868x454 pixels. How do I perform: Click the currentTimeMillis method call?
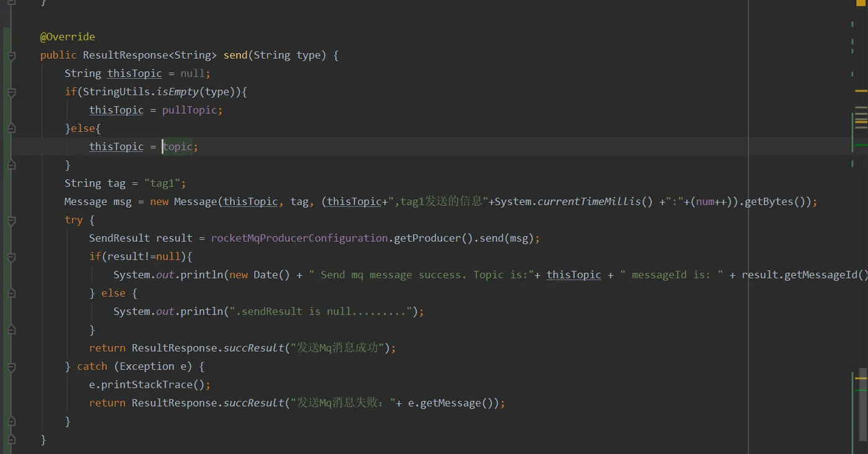coord(589,202)
